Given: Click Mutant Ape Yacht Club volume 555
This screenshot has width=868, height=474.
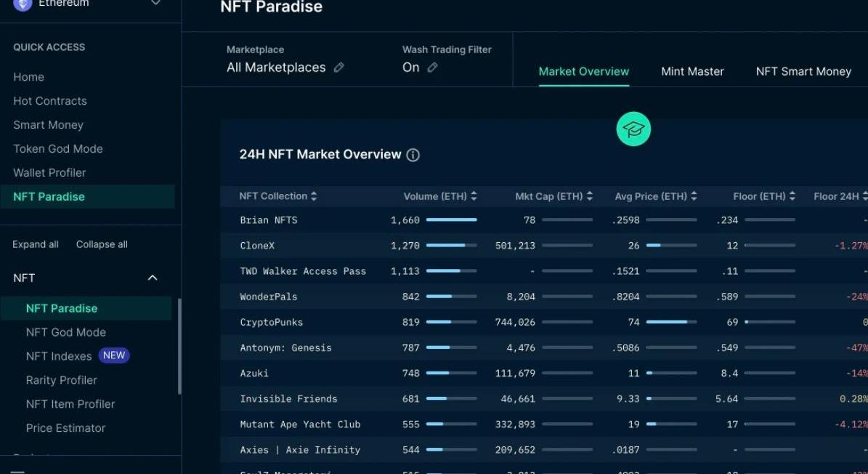Looking at the screenshot, I should pyautogui.click(x=410, y=424).
